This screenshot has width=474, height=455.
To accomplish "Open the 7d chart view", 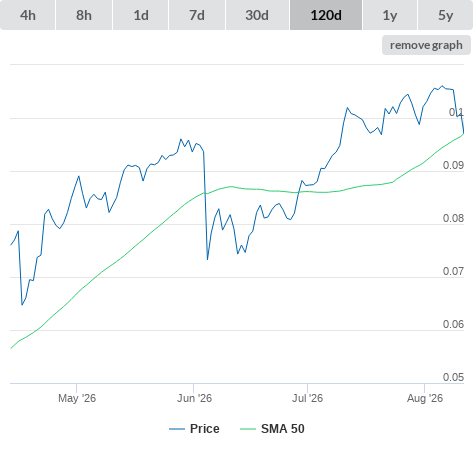I will (197, 15).
